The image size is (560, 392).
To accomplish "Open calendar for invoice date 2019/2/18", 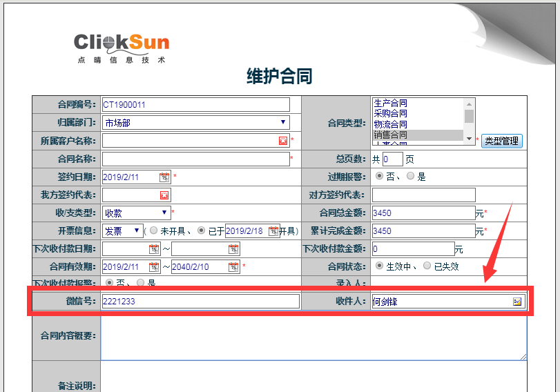I will coord(273,231).
